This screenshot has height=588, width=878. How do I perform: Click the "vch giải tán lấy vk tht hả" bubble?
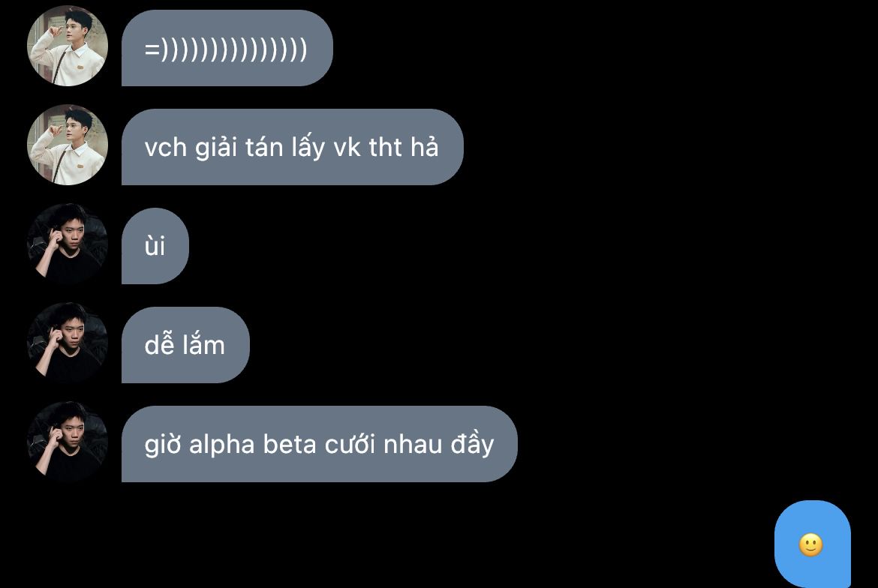pos(293,147)
